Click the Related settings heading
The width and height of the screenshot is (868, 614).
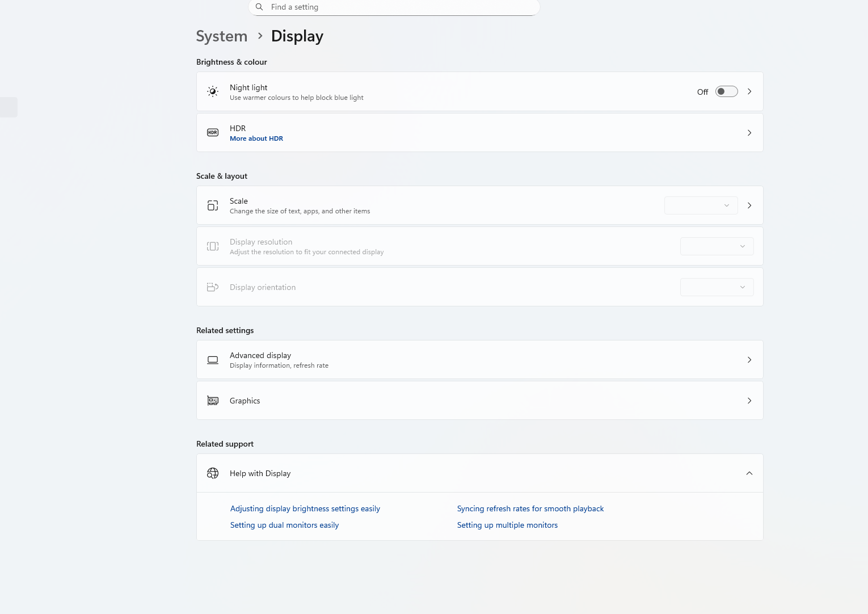pos(225,330)
